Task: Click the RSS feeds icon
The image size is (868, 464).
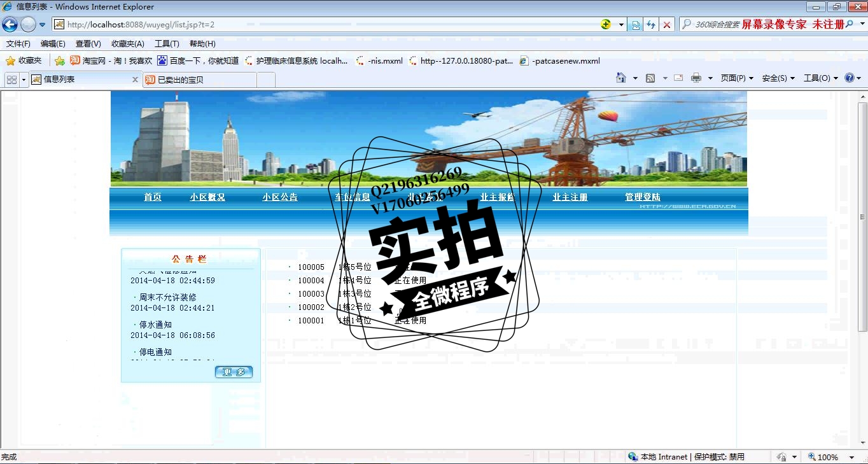Action: point(650,78)
